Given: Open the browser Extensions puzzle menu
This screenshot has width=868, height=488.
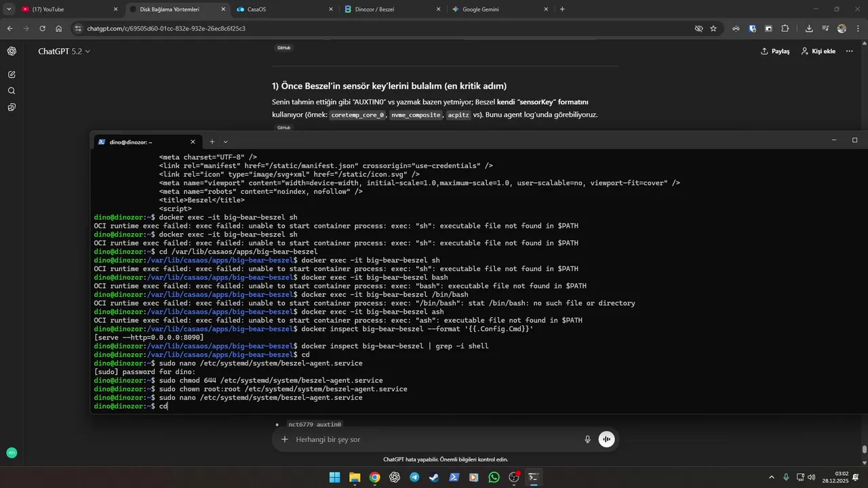Looking at the screenshot, I should coord(785,28).
